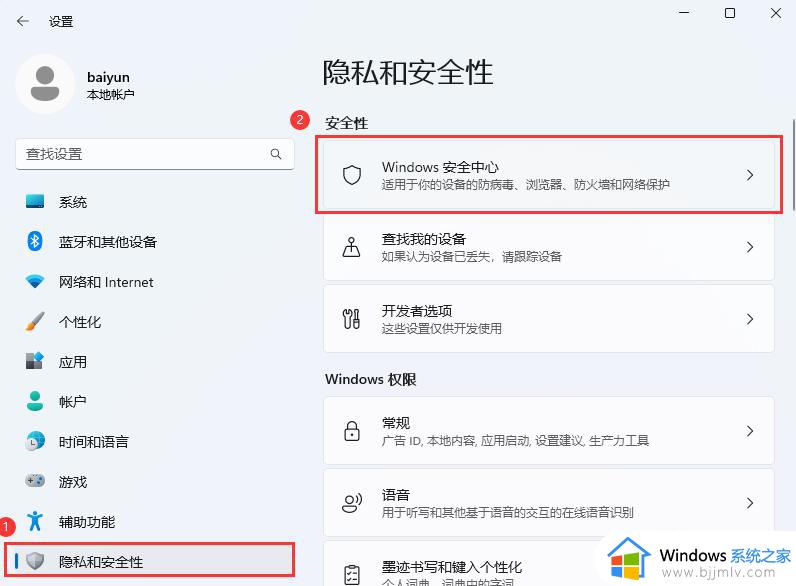Click the Wi-Fi network icon
Viewport: 796px width, 586px height.
pyautogui.click(x=35, y=281)
